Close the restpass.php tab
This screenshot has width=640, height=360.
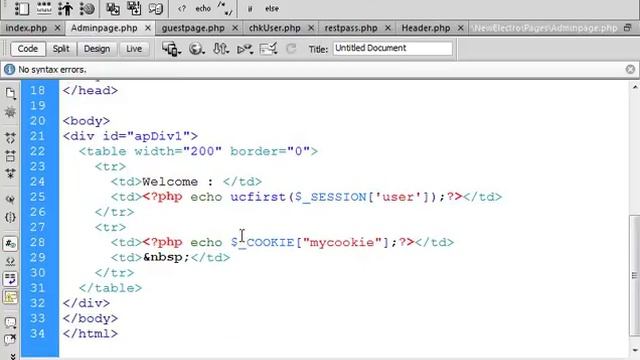click(x=388, y=28)
